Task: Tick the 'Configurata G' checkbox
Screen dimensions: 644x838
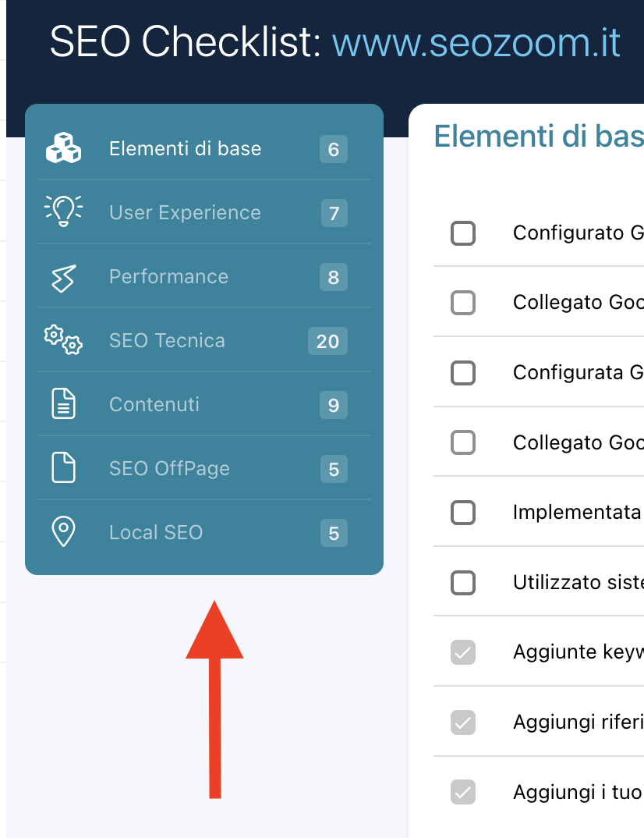Action: 463,372
